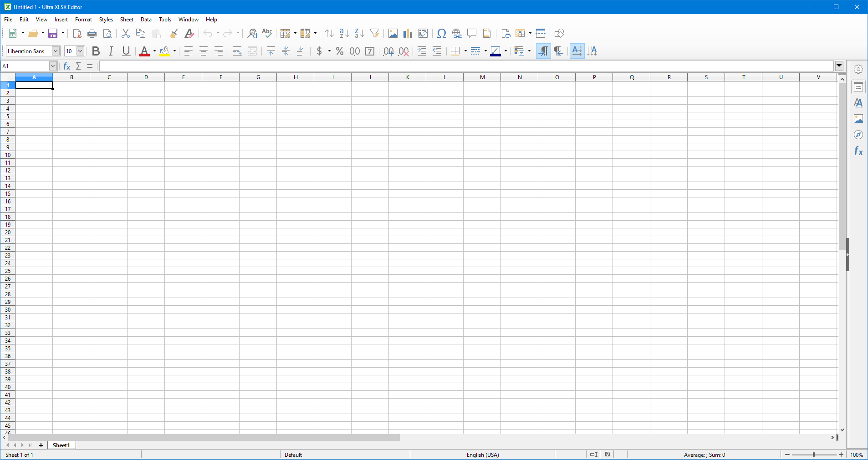This screenshot has height=460, width=868.
Task: Add decimal place icon
Action: (388, 51)
